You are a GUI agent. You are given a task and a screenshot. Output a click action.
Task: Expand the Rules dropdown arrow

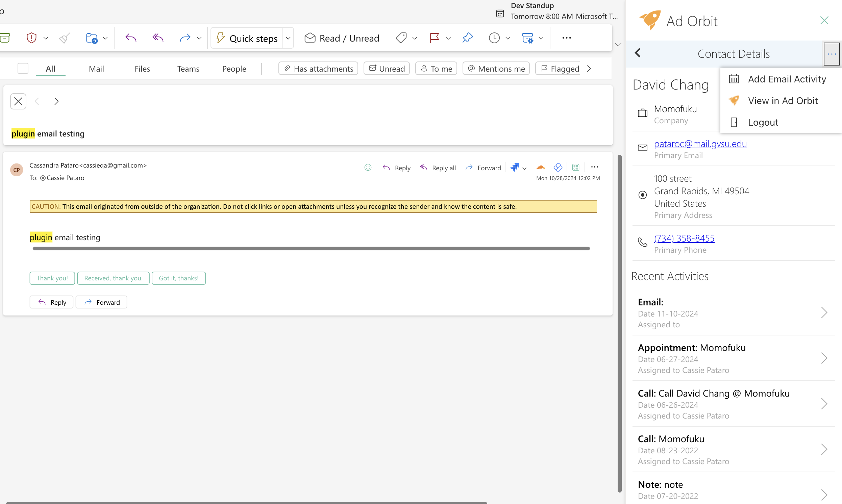pyautogui.click(x=541, y=38)
